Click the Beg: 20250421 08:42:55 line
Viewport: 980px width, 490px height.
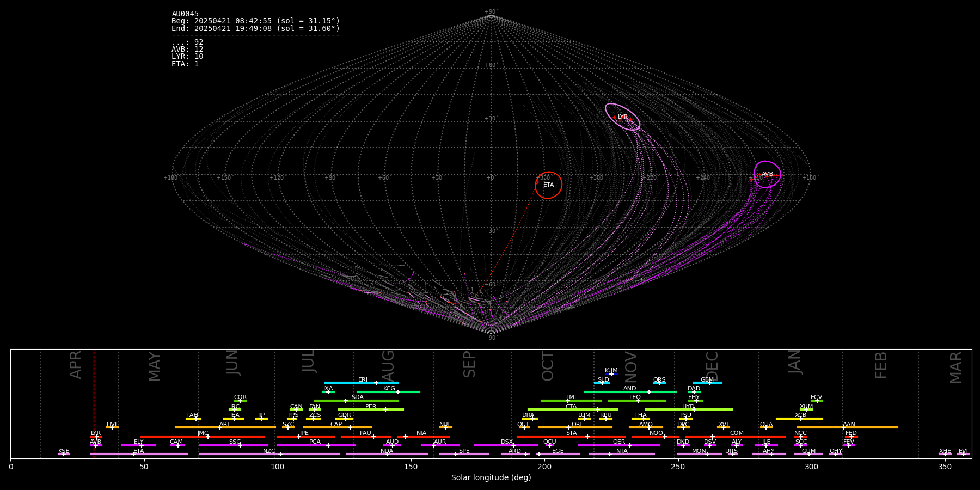[x=255, y=21]
